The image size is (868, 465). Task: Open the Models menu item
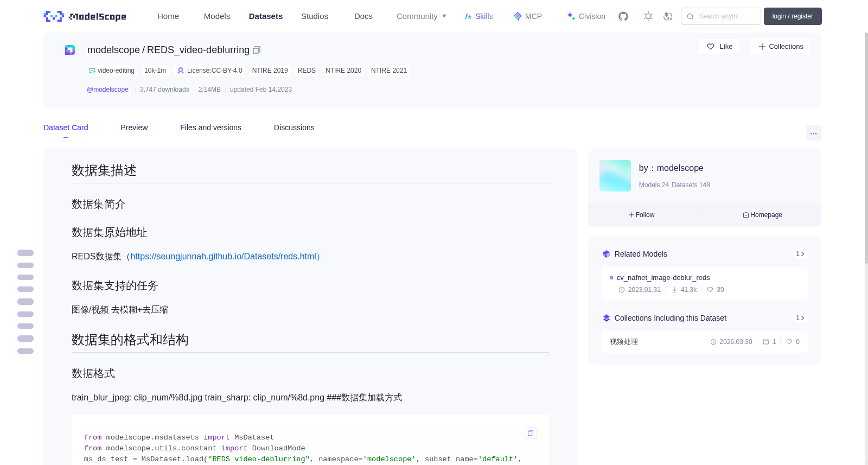coord(217,16)
